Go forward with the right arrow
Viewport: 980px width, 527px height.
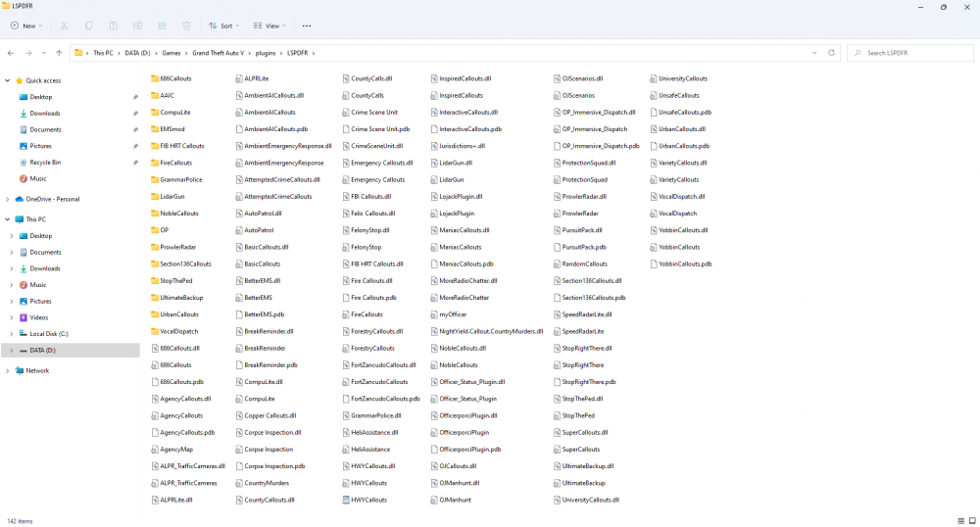pyautogui.click(x=28, y=53)
